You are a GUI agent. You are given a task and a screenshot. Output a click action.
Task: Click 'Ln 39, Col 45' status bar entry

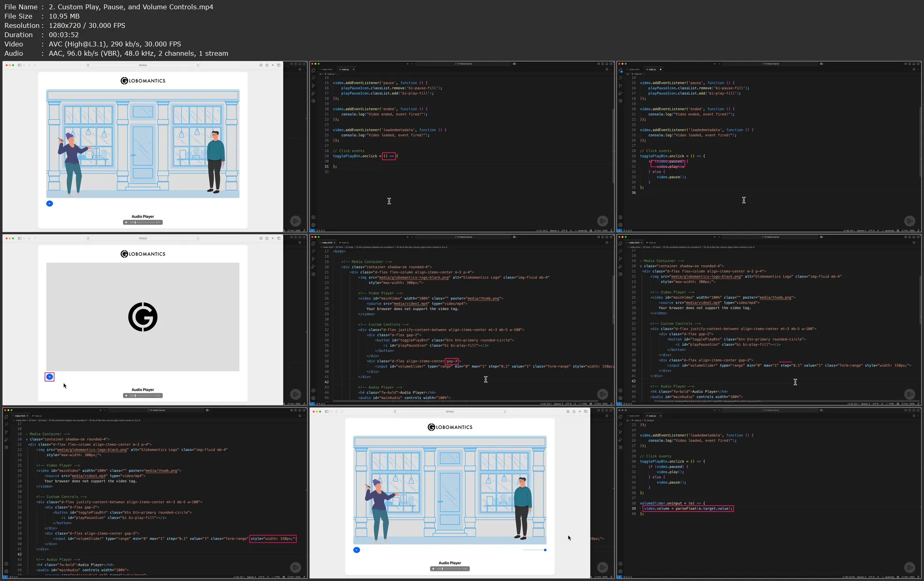pos(849,577)
